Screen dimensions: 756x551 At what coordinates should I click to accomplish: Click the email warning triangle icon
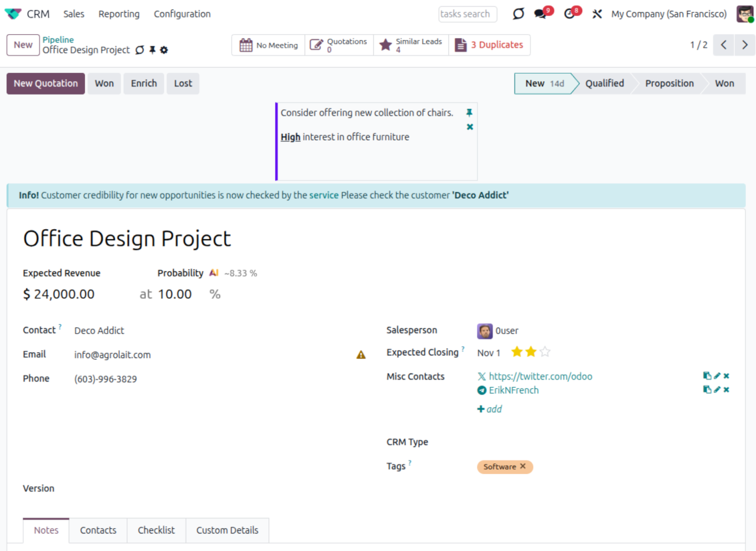361,355
